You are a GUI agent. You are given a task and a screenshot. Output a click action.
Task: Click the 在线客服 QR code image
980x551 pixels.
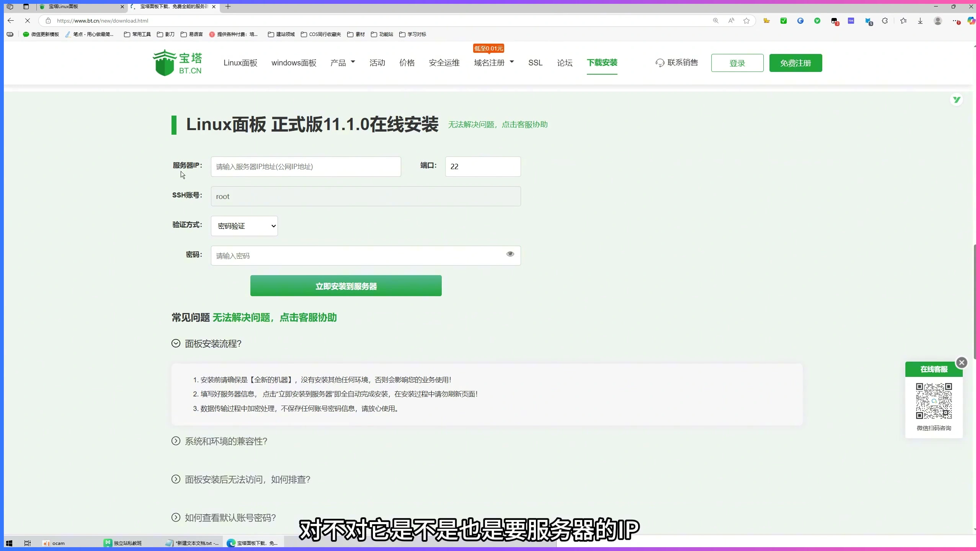934,401
